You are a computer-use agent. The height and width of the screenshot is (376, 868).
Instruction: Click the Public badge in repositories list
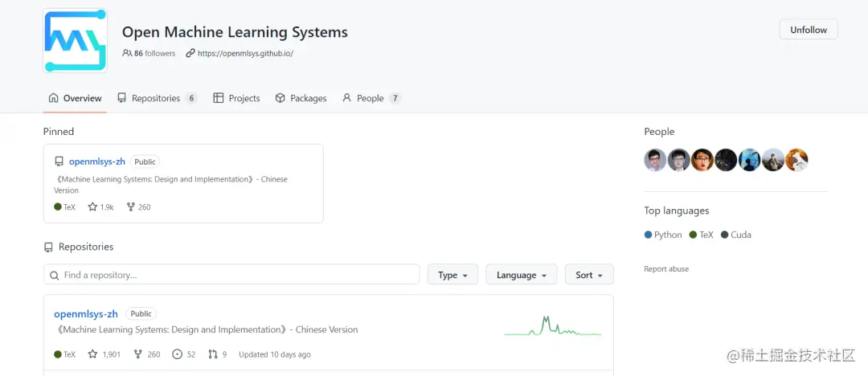click(x=141, y=313)
